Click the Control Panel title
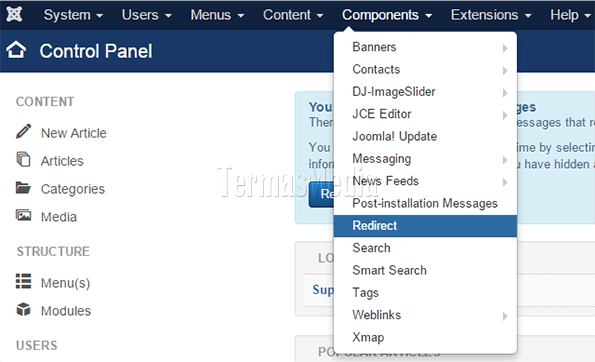The height and width of the screenshot is (362, 595). click(x=96, y=51)
